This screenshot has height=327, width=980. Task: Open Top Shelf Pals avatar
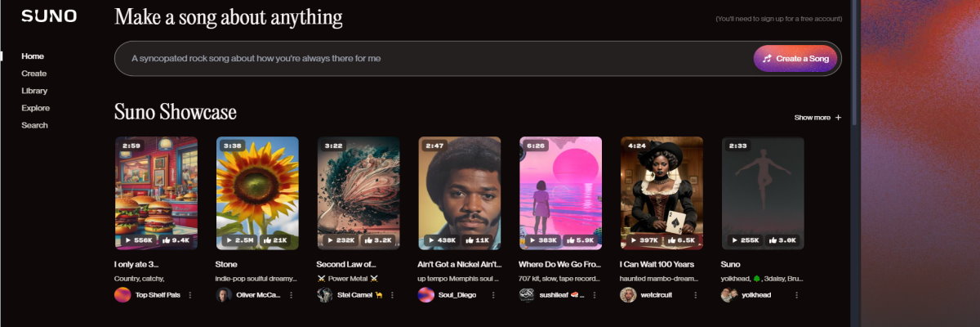coord(122,295)
